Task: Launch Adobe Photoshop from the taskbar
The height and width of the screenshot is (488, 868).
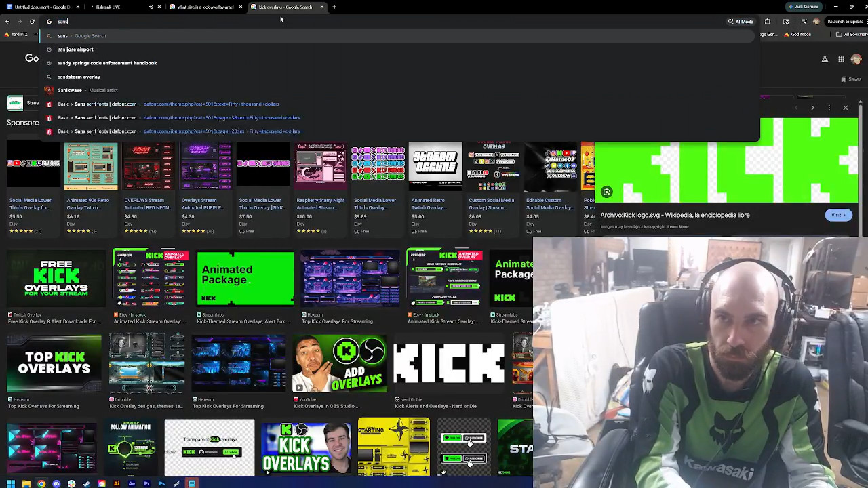Action: click(161, 483)
